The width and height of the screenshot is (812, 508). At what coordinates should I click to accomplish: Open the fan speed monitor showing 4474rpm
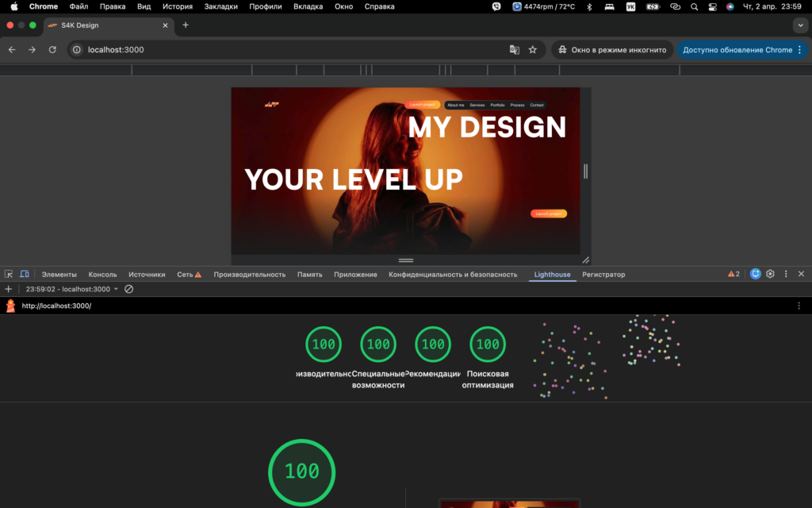(544, 6)
